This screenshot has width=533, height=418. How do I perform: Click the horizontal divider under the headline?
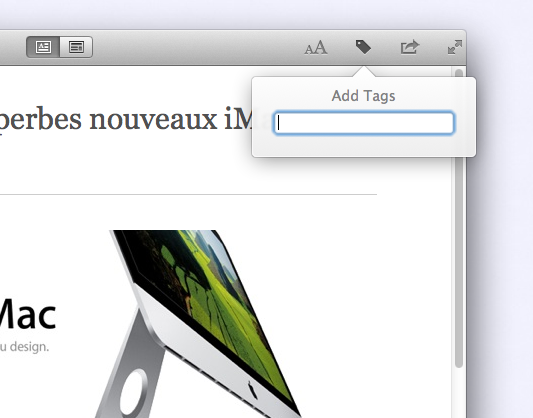[188, 195]
